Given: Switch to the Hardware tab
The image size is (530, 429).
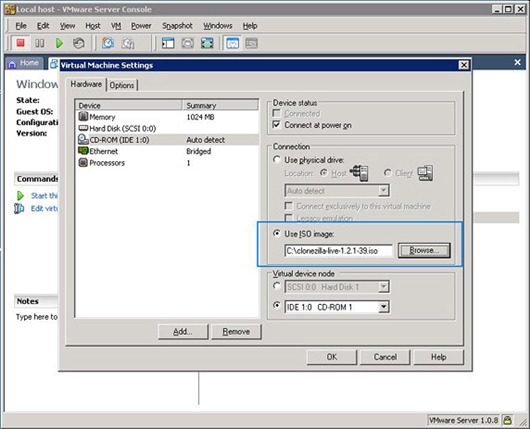Looking at the screenshot, I should coord(86,84).
